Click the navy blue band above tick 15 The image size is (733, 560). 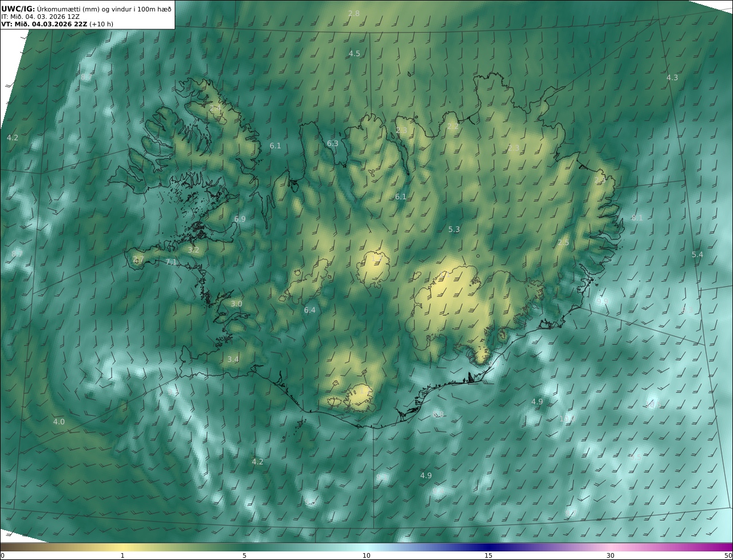click(x=488, y=547)
